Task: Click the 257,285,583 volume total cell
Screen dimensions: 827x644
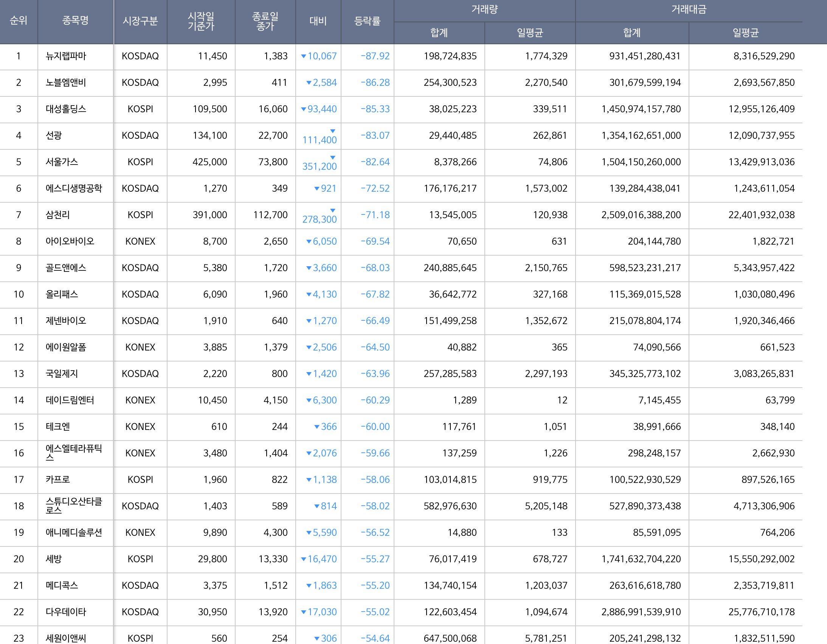Action: click(x=450, y=374)
